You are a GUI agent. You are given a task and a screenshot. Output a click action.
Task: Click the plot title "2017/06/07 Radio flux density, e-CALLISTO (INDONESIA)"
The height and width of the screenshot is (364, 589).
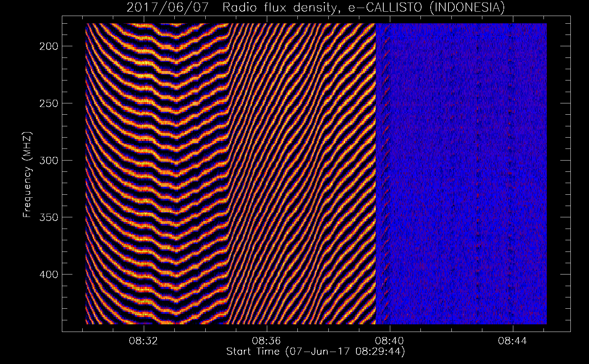[316, 7]
